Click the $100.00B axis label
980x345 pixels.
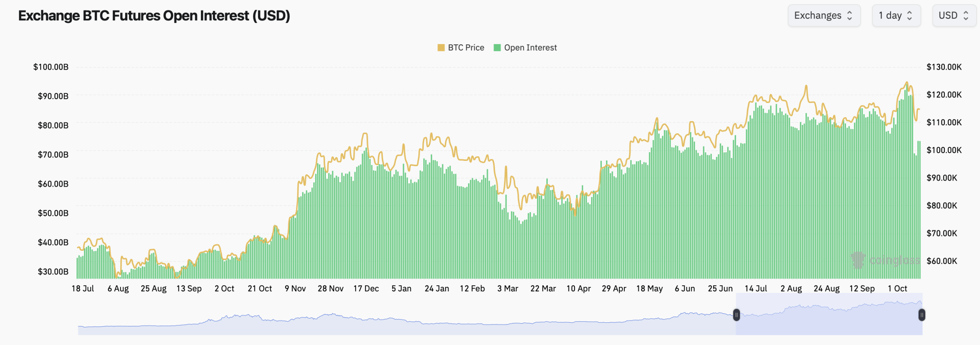(x=51, y=67)
